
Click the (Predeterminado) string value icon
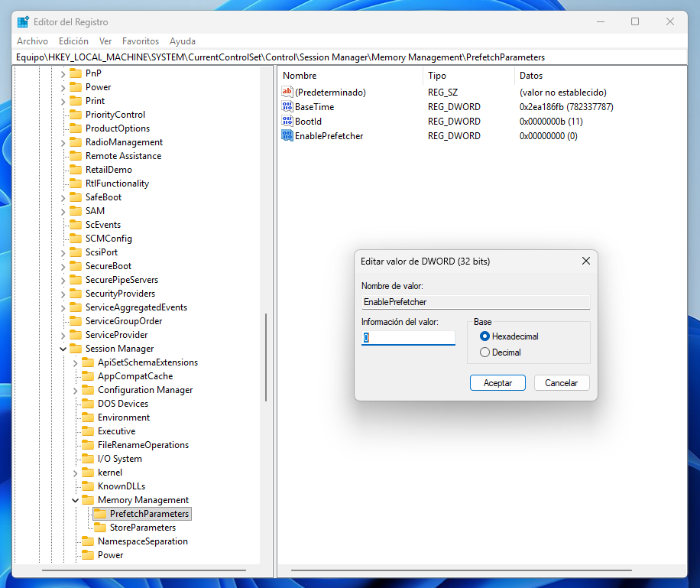coord(287,92)
